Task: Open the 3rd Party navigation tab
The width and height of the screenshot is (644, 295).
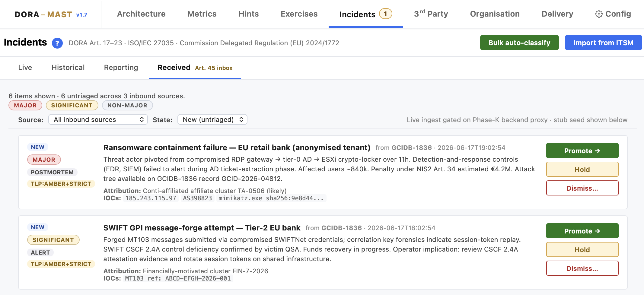Action: coord(431,14)
